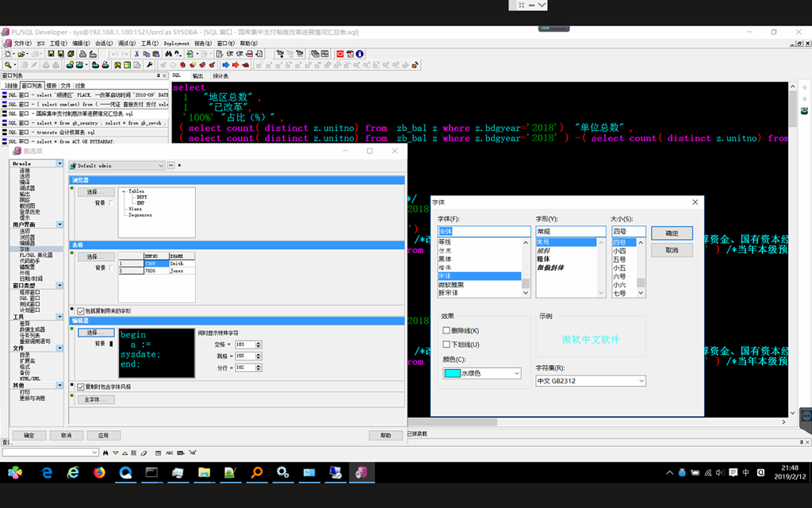Select 微软雅黑 in the font list
The height and width of the screenshot is (508, 812).
point(451,284)
